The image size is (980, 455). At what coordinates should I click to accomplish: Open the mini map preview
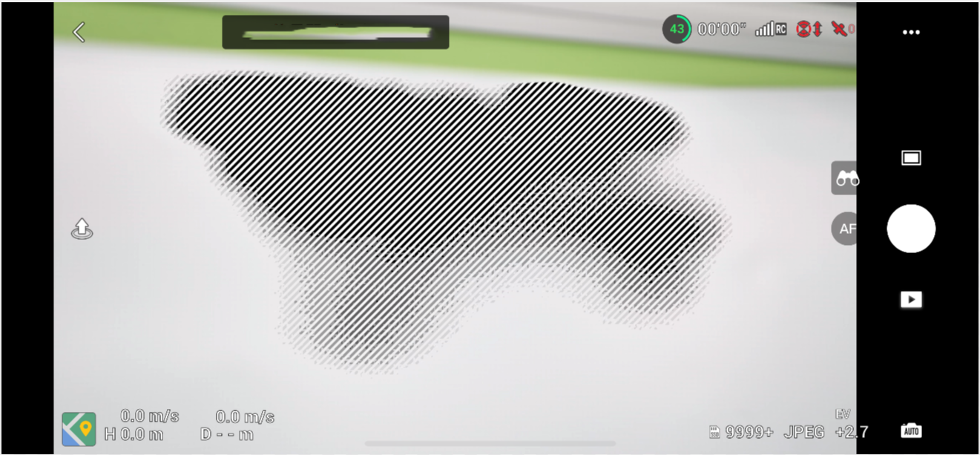[x=79, y=429]
